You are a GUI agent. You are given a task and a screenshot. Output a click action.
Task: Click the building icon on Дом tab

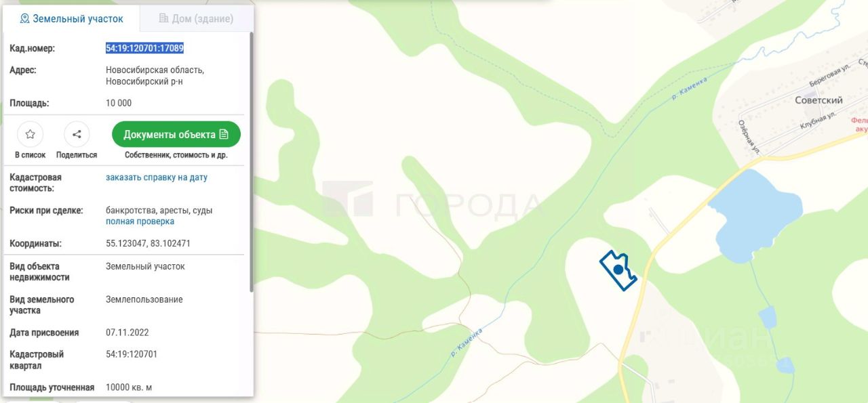pyautogui.click(x=163, y=19)
